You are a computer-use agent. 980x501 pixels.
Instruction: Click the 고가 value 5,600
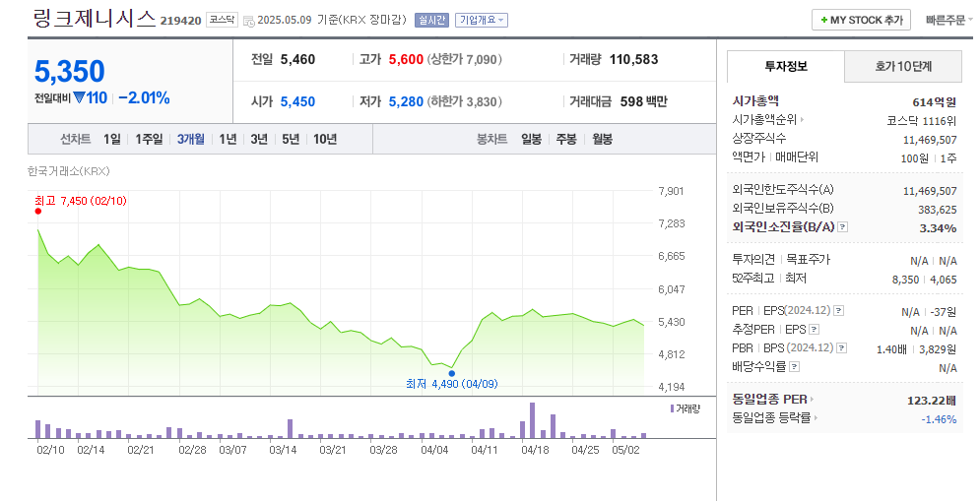coord(406,59)
